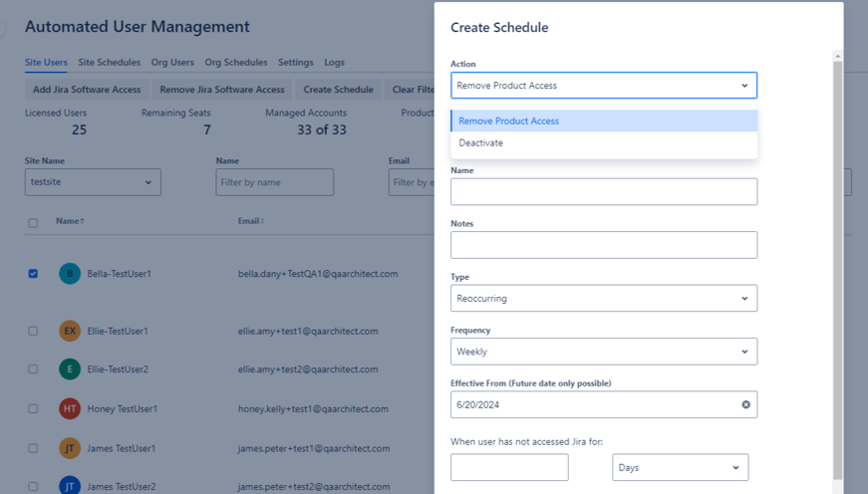
Task: Click the HT avatar for Honey TestUser1
Action: click(70, 408)
